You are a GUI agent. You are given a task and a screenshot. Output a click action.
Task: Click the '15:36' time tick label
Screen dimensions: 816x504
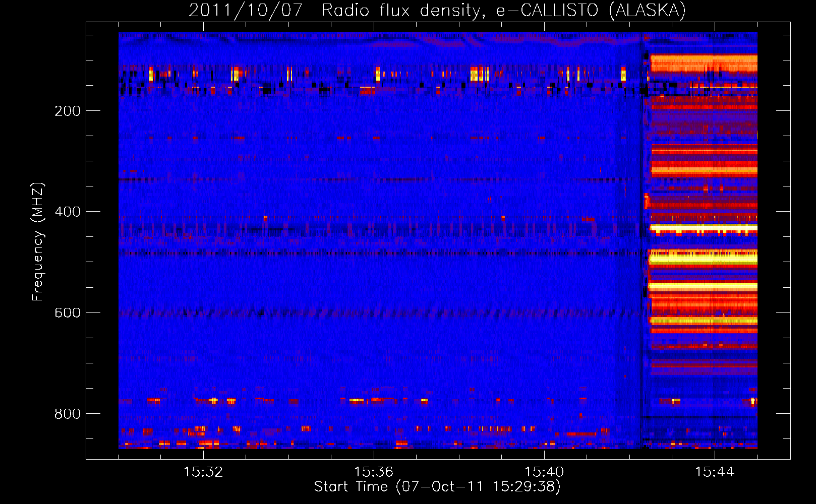point(374,472)
